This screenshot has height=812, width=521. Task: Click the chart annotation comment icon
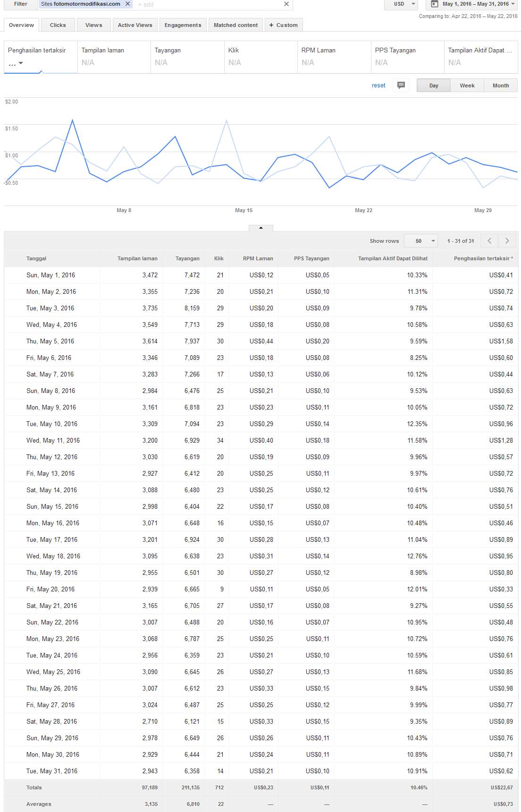[401, 85]
